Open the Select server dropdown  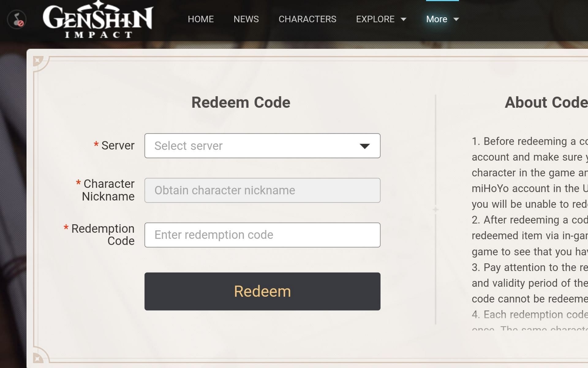[x=262, y=146]
